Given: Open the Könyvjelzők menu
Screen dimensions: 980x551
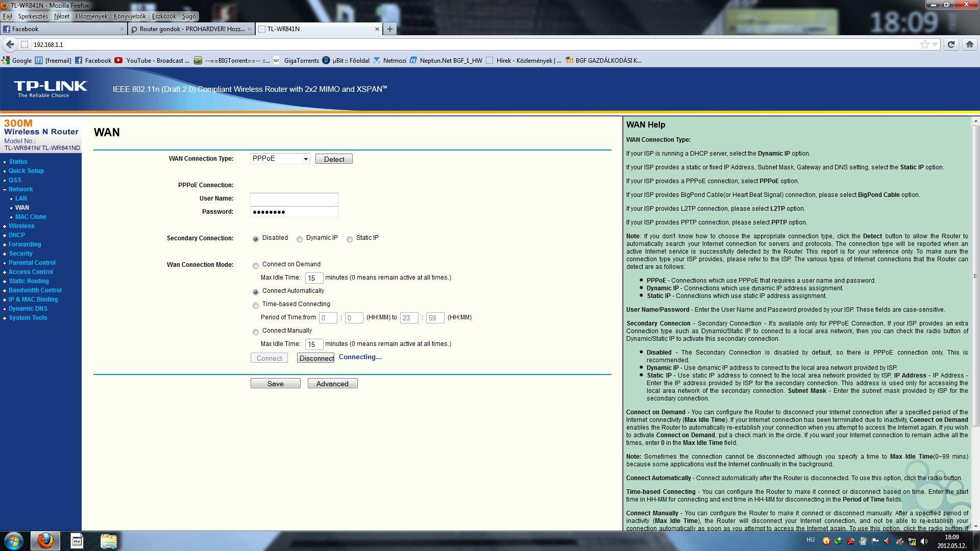Looking at the screenshot, I should pyautogui.click(x=130, y=16).
